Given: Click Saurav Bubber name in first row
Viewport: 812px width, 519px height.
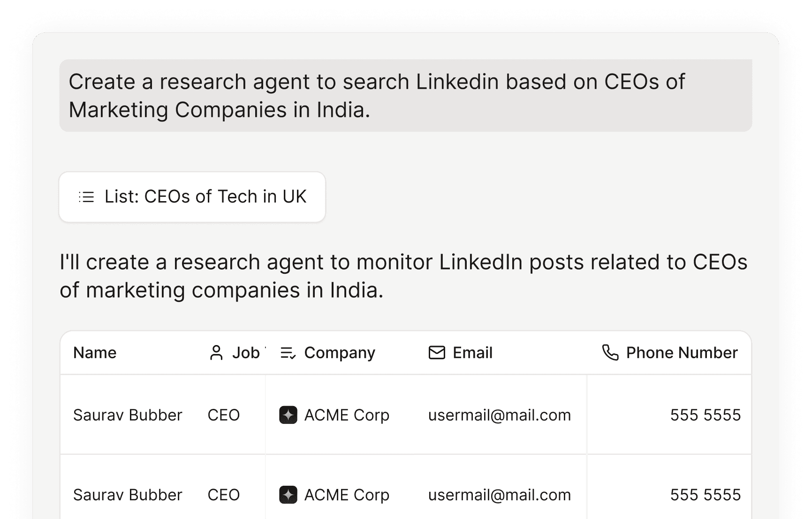Looking at the screenshot, I should 128,415.
